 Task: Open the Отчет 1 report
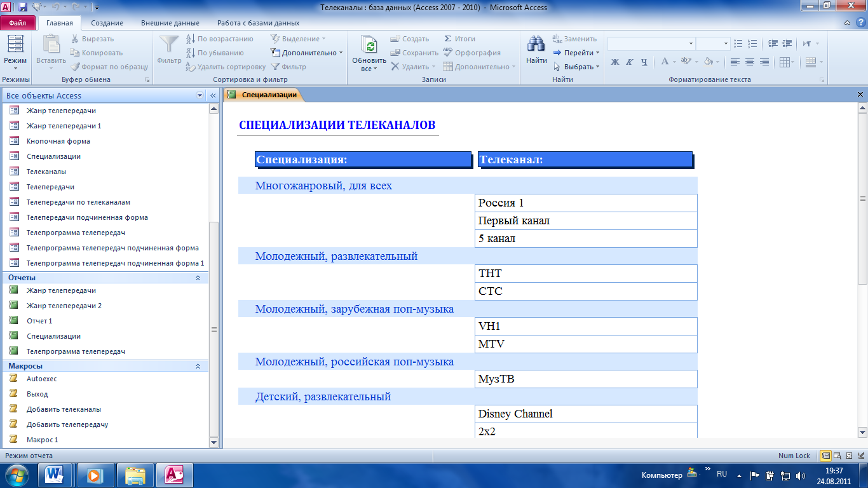coord(39,321)
